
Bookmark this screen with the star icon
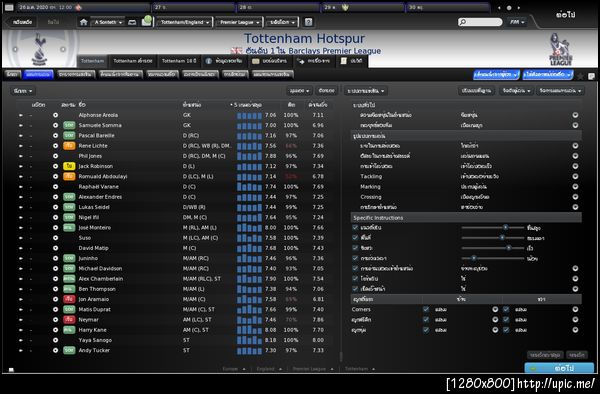point(580,76)
